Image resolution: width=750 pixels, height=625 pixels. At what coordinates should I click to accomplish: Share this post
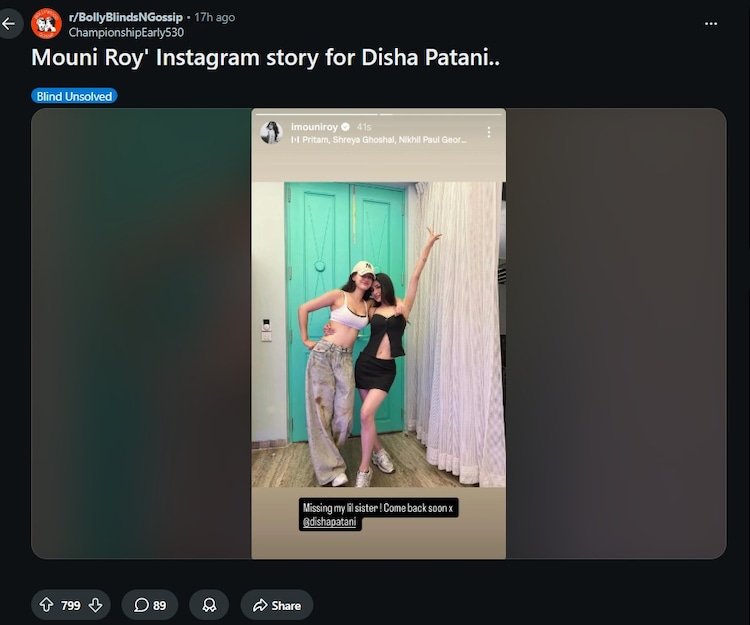click(x=277, y=605)
